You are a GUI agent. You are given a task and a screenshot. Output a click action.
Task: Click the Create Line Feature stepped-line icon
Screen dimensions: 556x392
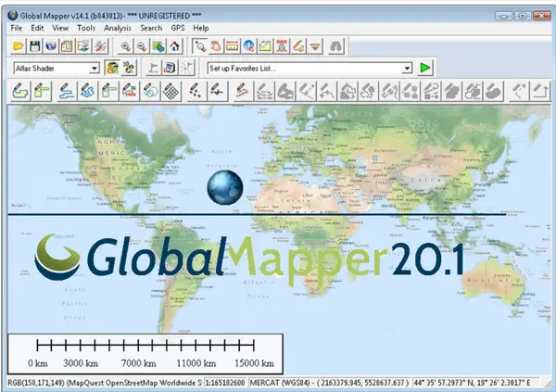[67, 91]
